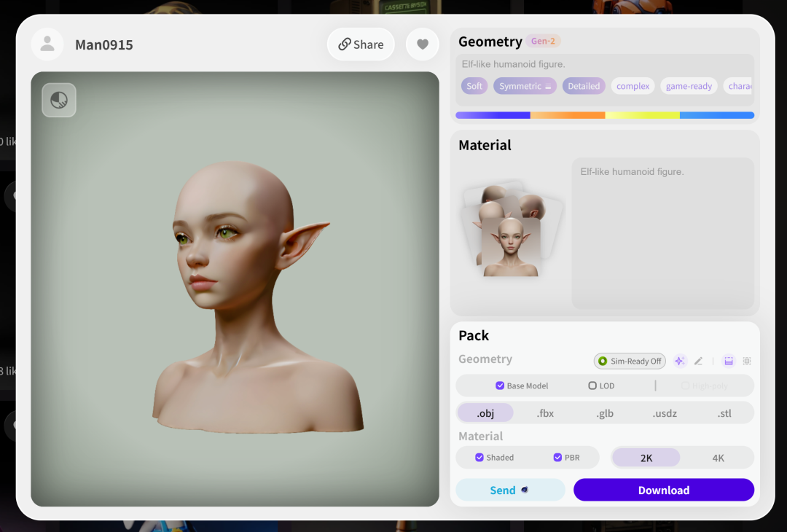Open Man0915 user avatar

(47, 44)
